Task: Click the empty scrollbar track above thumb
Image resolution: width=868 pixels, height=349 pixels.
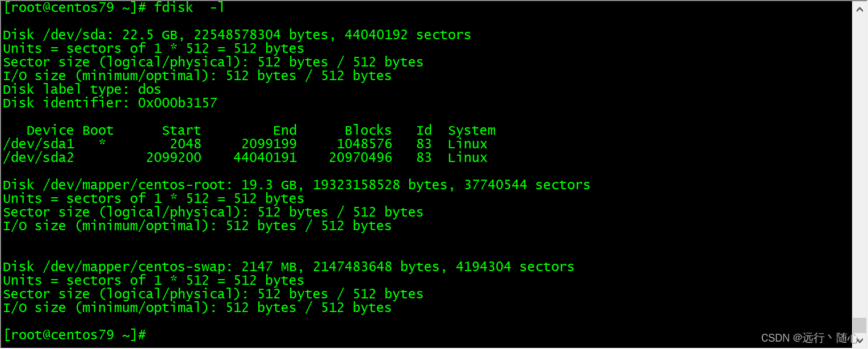Action: pos(860,165)
